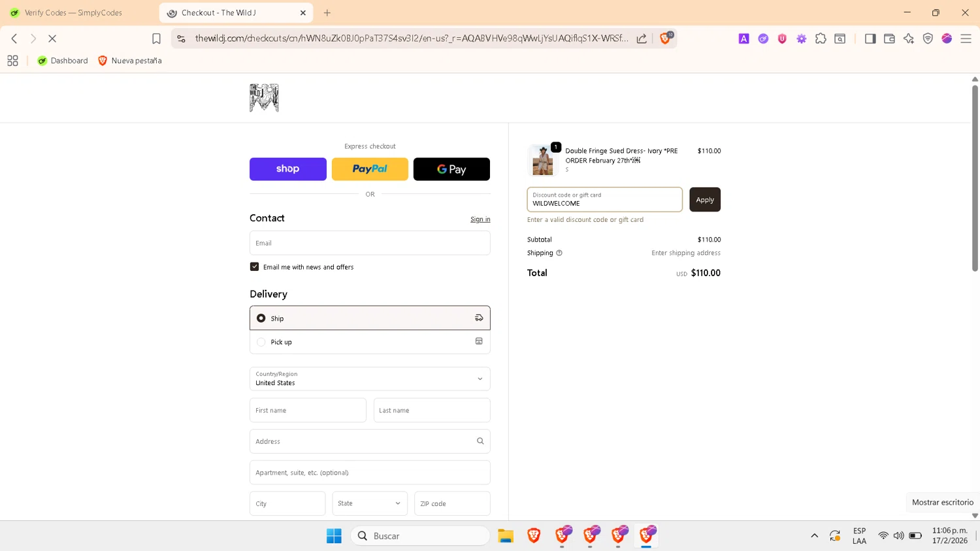
Task: Open Leo AI assistant
Action: click(x=909, y=39)
